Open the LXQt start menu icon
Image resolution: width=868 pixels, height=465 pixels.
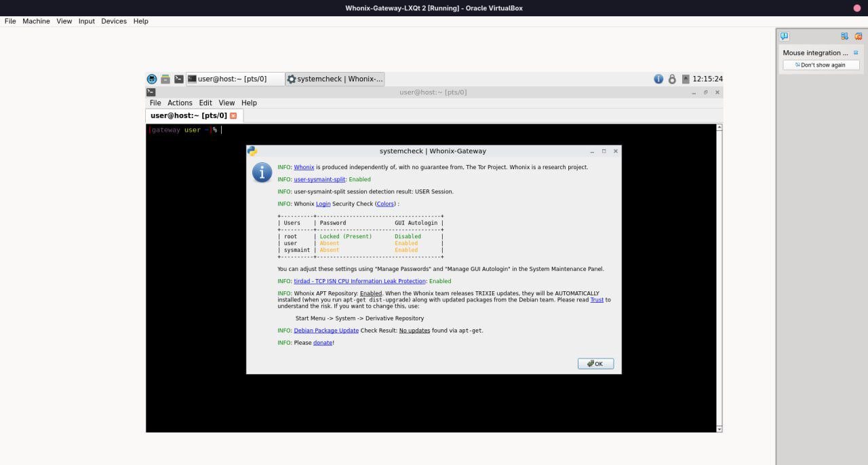pos(151,79)
